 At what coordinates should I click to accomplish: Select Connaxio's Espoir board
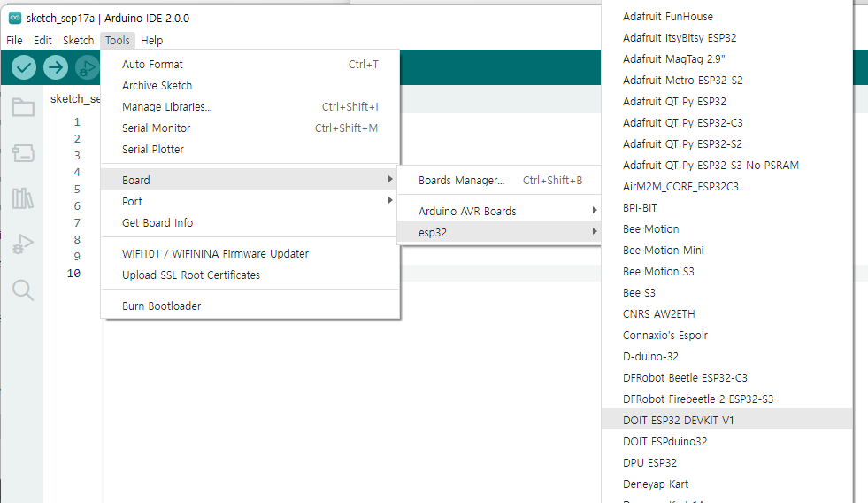click(x=726, y=335)
